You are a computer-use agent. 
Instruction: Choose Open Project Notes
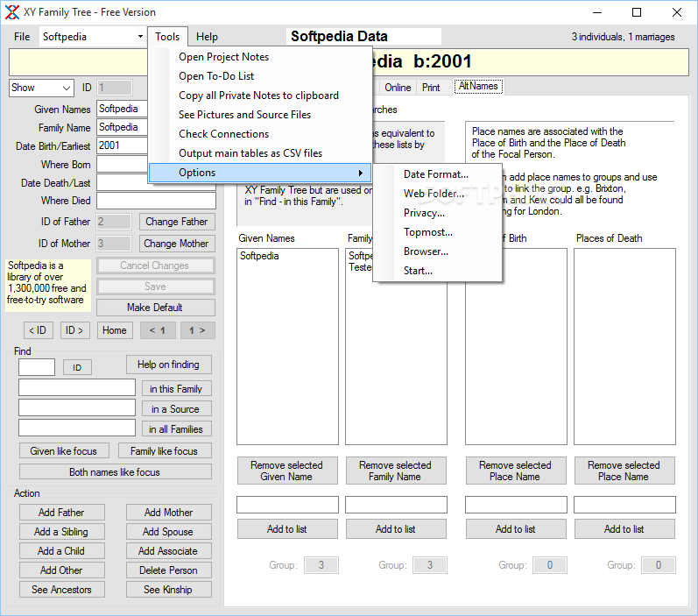(x=260, y=57)
